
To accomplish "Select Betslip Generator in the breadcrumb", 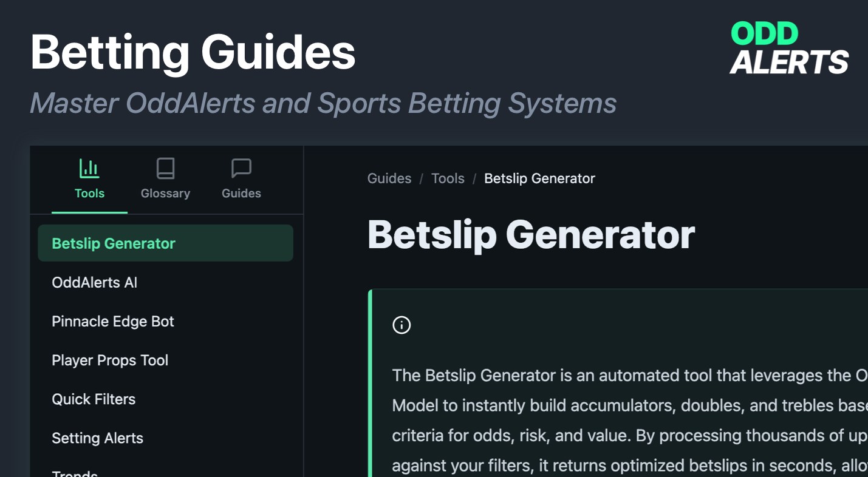I will point(539,178).
